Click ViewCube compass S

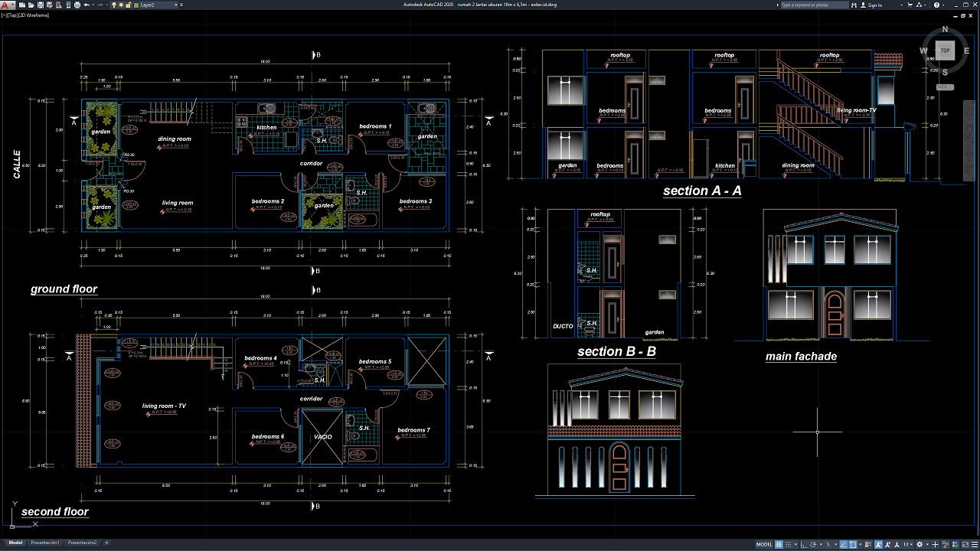pos(945,72)
